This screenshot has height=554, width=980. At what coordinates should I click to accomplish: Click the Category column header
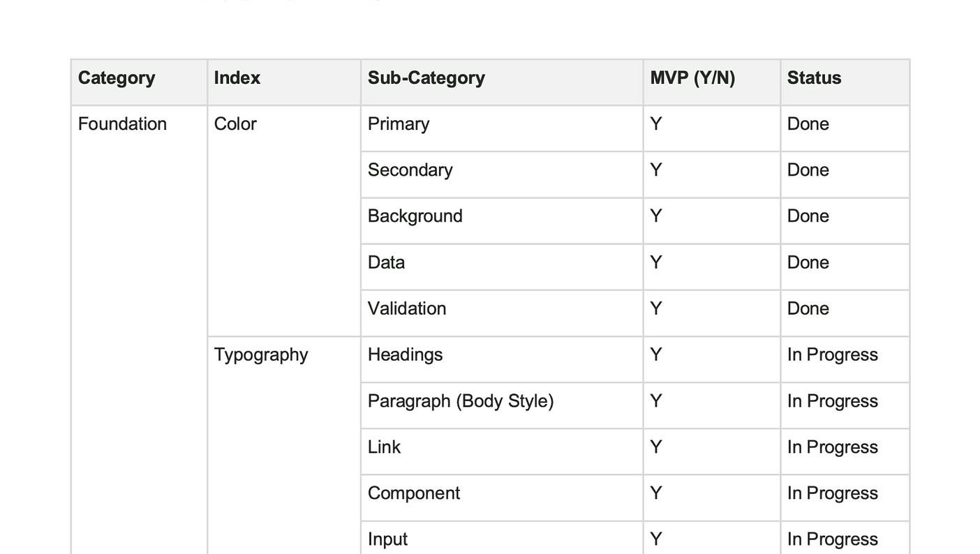coord(139,82)
